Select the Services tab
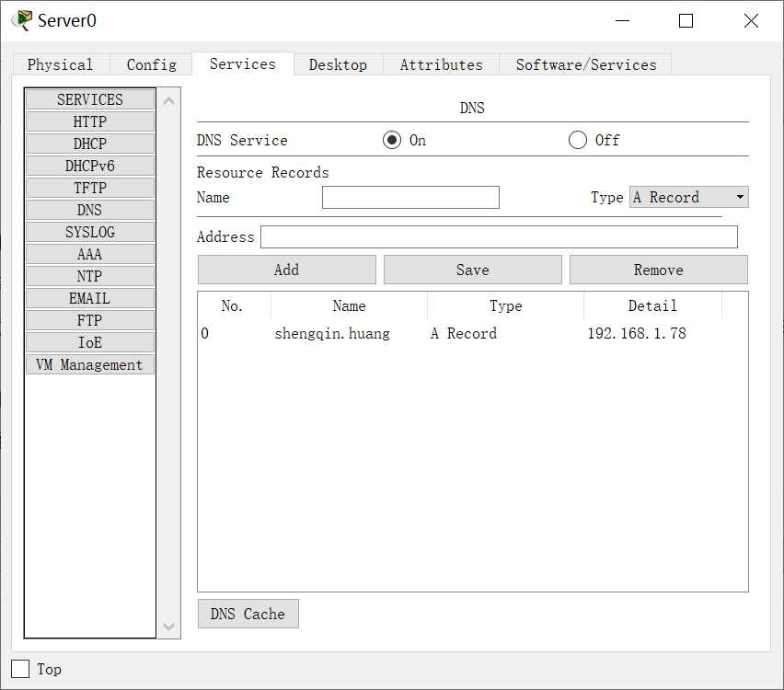Image resolution: width=784 pixels, height=690 pixels. 243,64
